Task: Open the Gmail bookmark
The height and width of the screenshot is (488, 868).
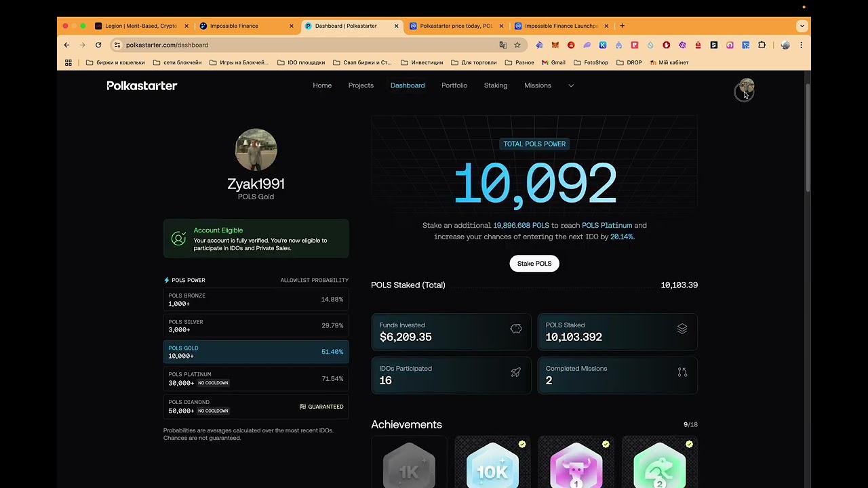Action: [x=553, y=62]
